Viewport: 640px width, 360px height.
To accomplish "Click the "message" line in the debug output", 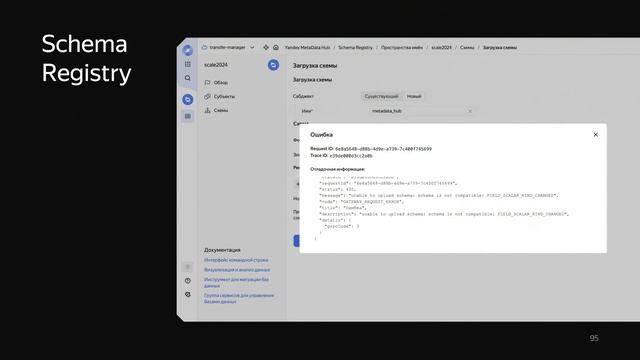I will click(x=438, y=196).
